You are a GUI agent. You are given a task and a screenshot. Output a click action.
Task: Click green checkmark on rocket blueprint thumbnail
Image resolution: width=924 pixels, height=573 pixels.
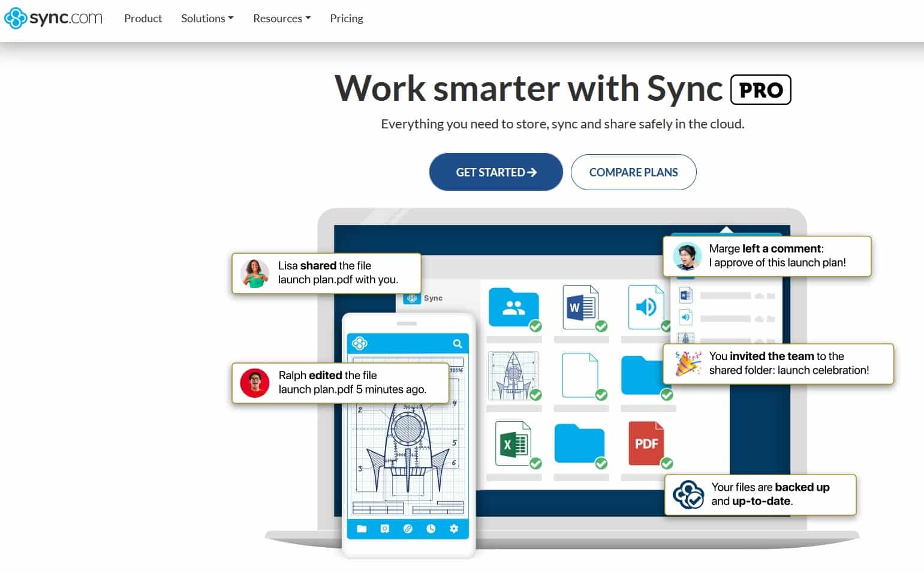coord(535,395)
